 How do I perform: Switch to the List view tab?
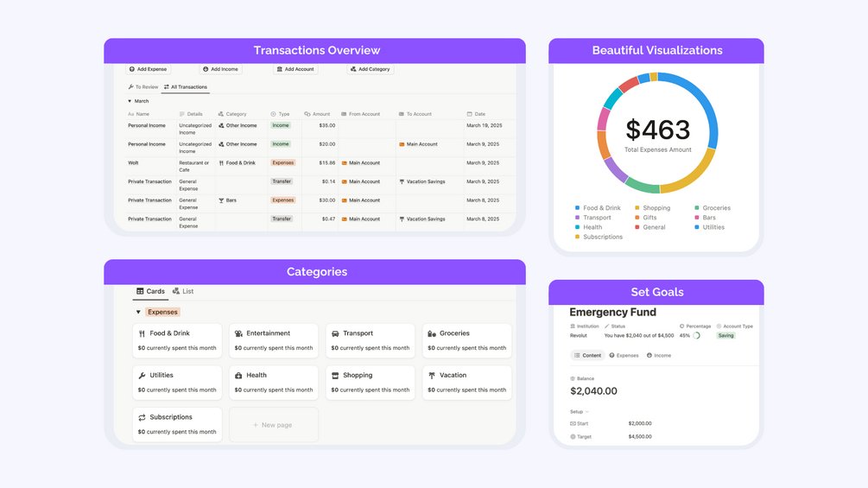tap(183, 291)
